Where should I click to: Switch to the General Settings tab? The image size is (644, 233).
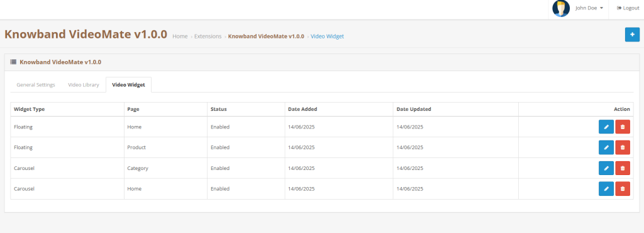(36, 84)
